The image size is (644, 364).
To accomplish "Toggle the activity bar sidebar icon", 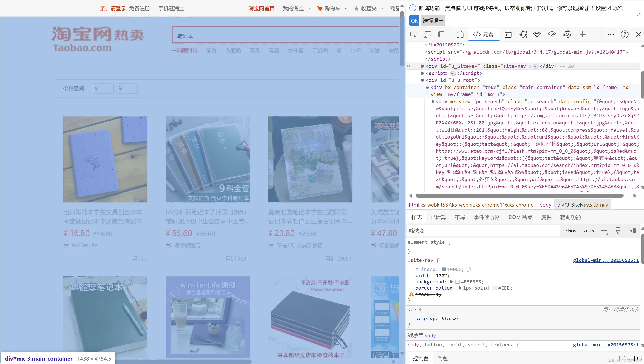I will (x=441, y=35).
